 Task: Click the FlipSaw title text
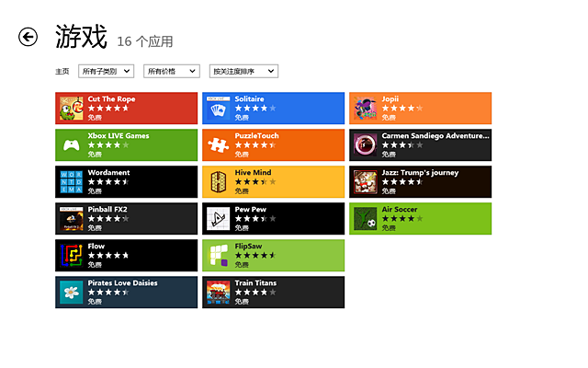coord(248,247)
